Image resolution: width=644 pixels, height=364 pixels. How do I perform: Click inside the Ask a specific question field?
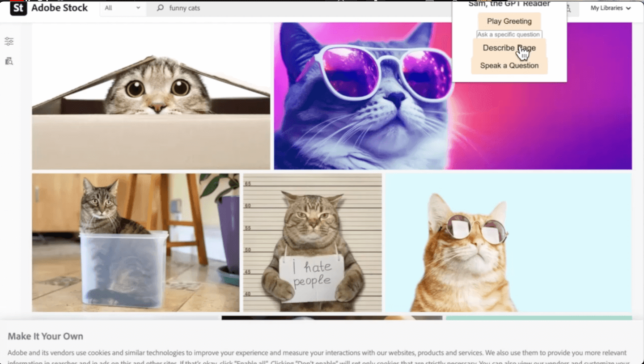(x=509, y=34)
